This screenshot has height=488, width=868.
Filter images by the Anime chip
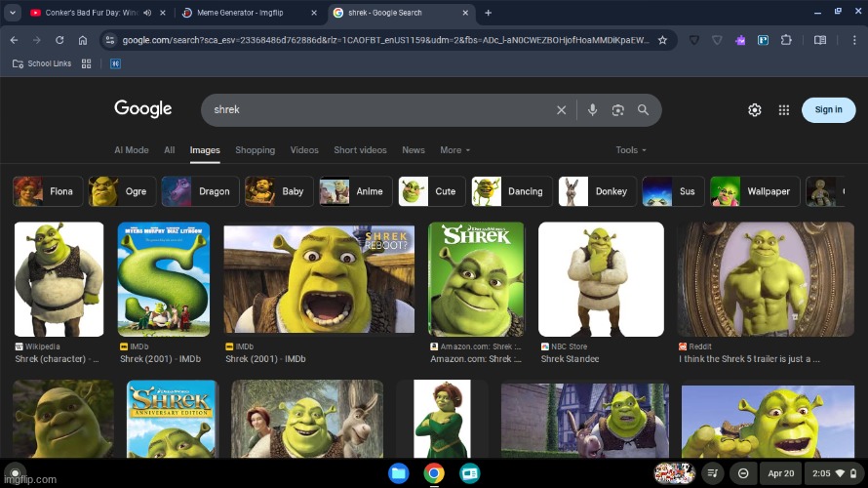(356, 191)
